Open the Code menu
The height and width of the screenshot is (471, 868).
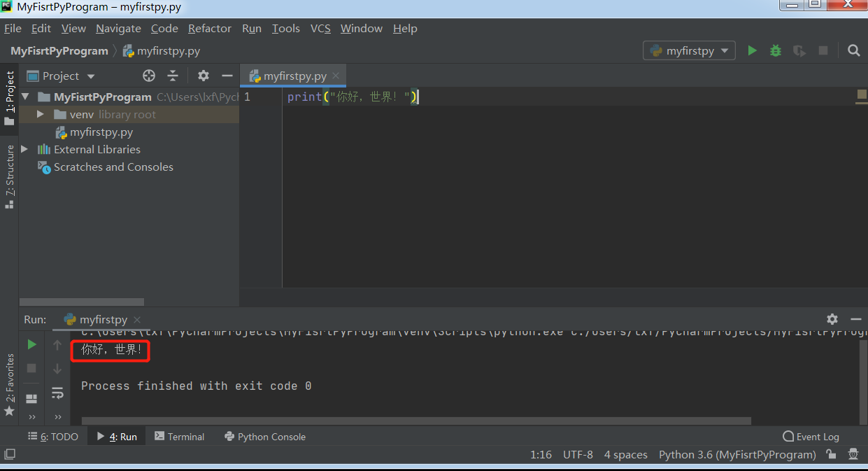tap(164, 29)
